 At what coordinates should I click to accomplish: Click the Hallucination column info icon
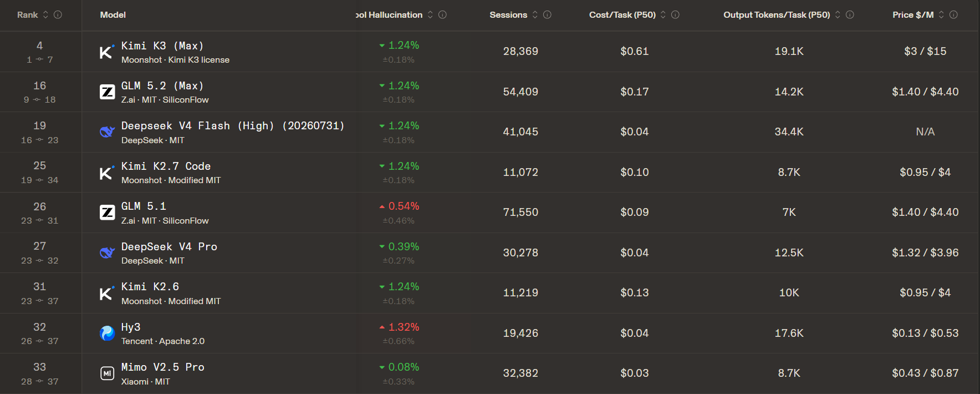(x=442, y=15)
